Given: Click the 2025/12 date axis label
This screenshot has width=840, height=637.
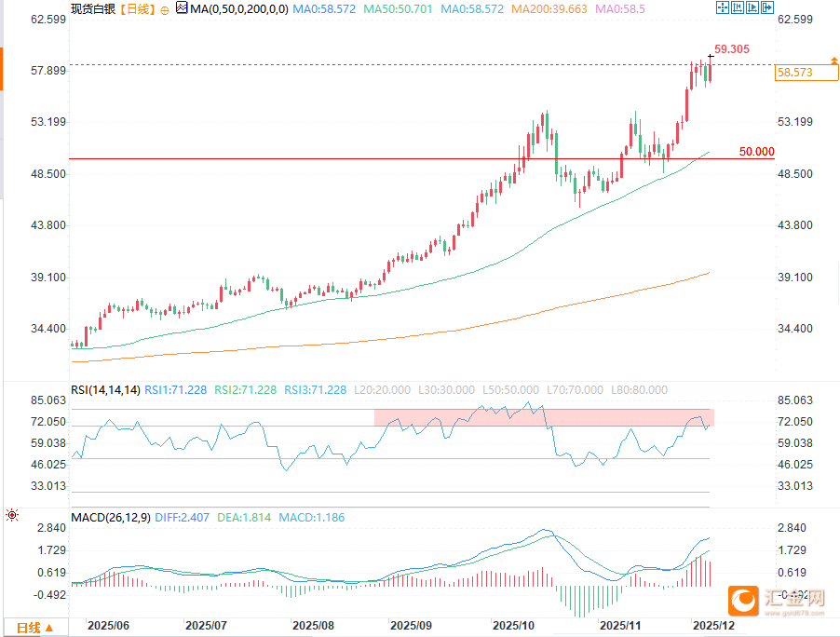Looking at the screenshot, I should tap(713, 626).
